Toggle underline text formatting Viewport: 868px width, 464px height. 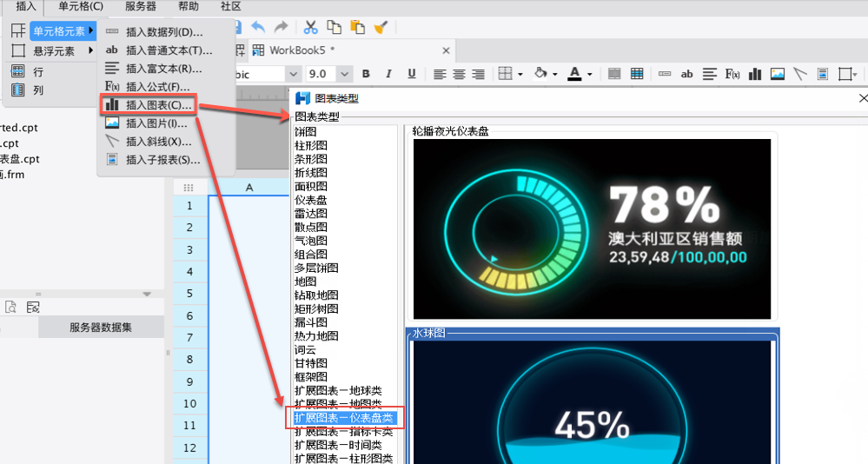click(411, 74)
